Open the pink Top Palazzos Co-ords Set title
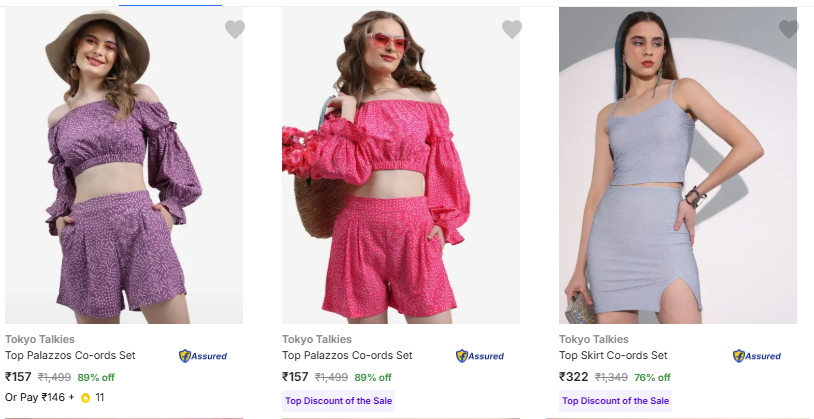The image size is (814, 419). (346, 355)
